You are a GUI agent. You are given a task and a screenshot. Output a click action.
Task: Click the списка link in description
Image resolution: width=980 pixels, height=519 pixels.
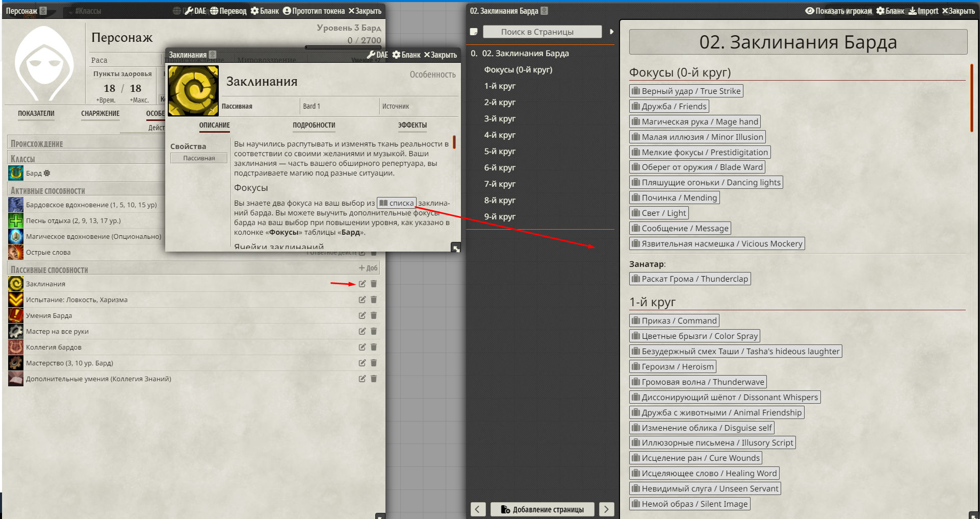[397, 203]
